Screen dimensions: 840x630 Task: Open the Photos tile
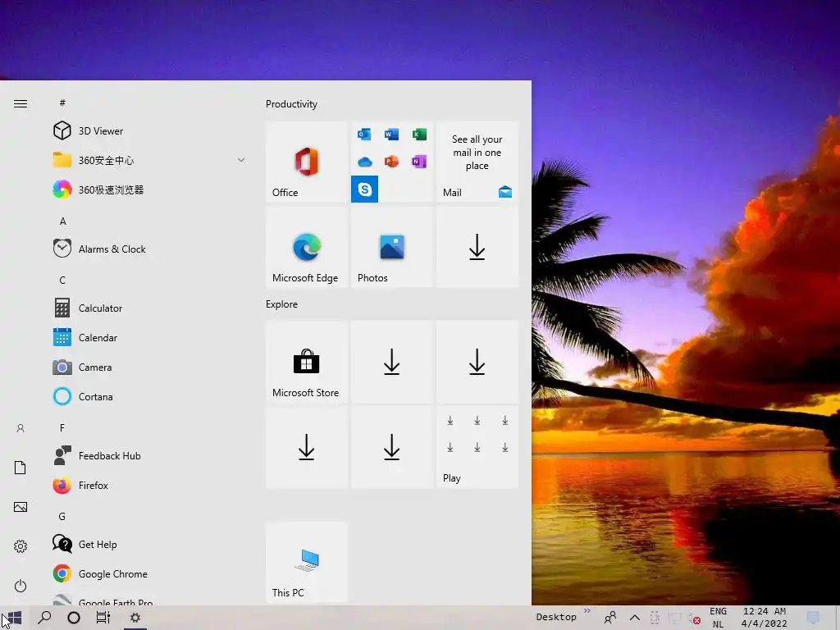pos(391,247)
